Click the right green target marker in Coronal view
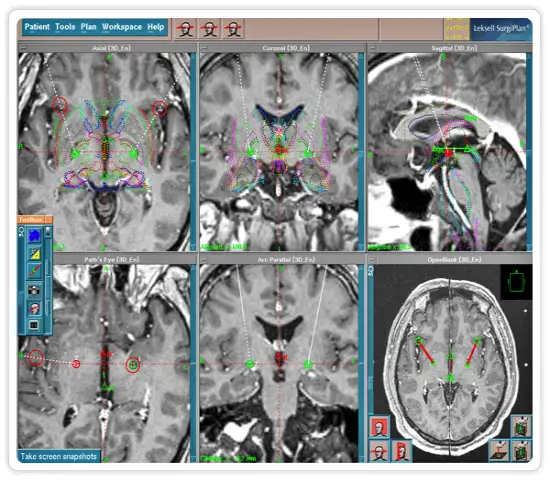550x480 pixels. 308,153
